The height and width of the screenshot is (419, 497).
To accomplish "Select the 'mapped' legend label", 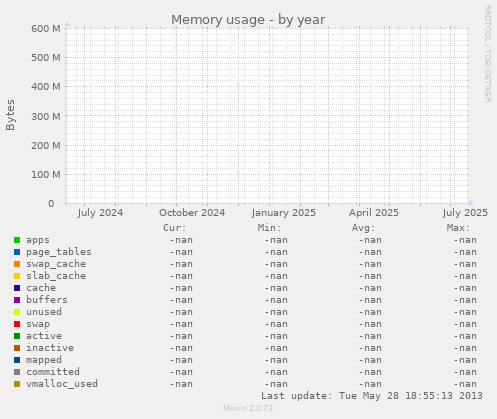I will (44, 360).
